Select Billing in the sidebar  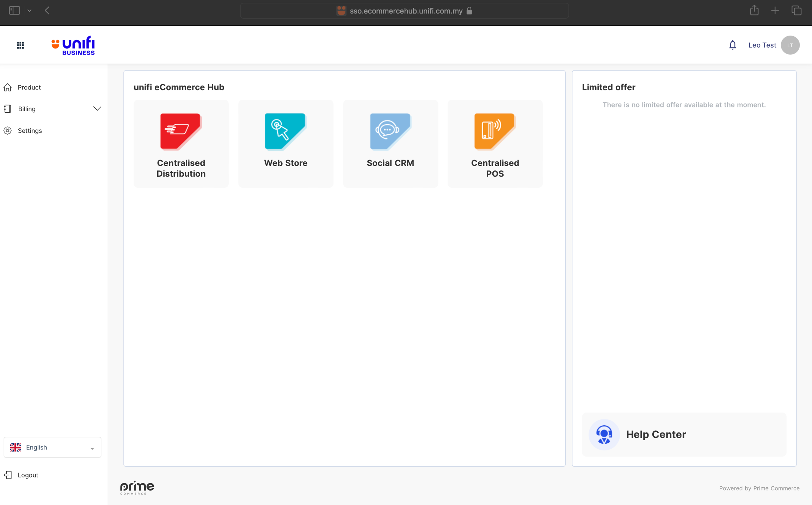click(27, 109)
